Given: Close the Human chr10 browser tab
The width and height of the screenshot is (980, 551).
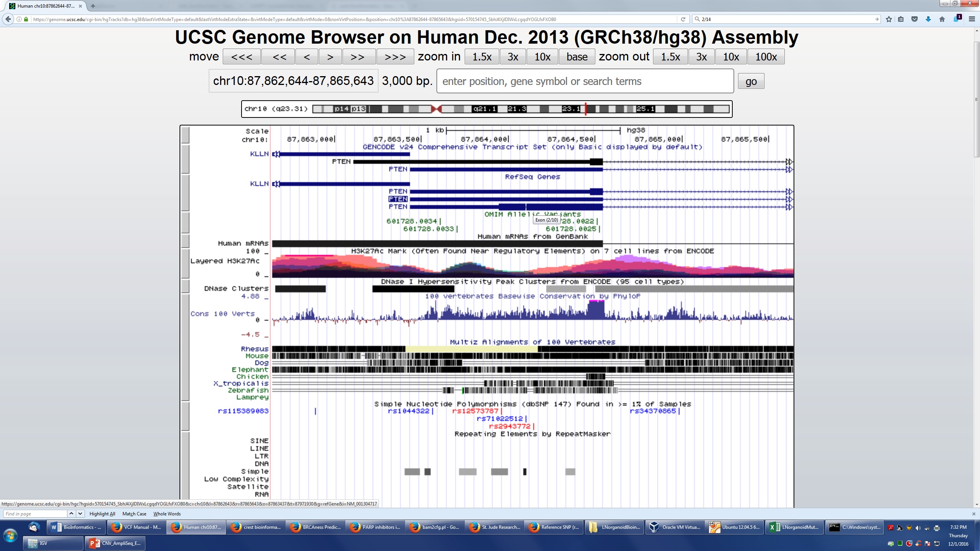Looking at the screenshot, I should pyautogui.click(x=80, y=6).
